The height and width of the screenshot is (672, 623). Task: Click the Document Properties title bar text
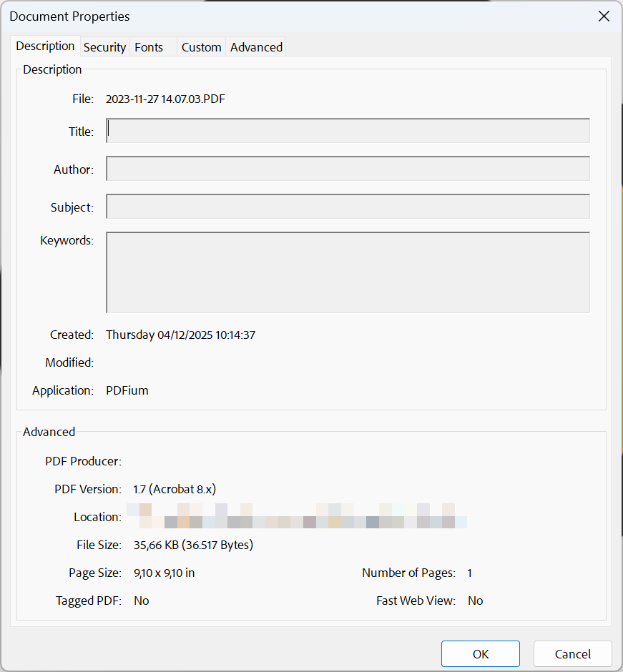pyautogui.click(x=69, y=16)
